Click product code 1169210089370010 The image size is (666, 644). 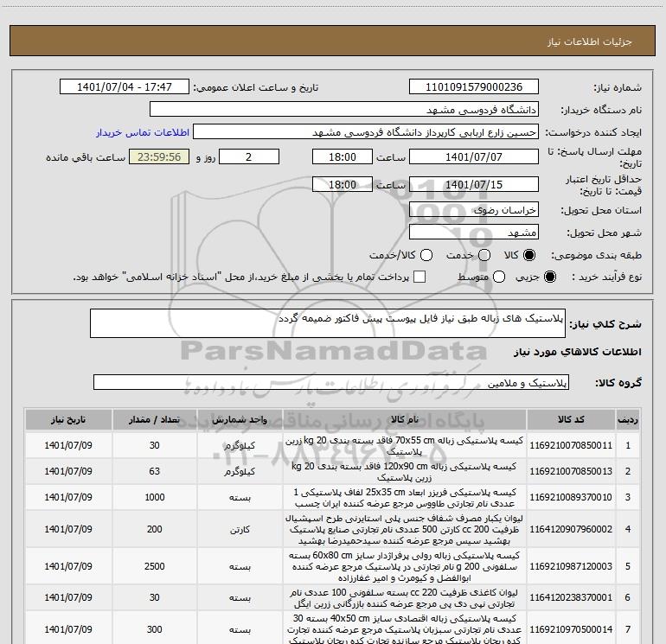(x=571, y=497)
